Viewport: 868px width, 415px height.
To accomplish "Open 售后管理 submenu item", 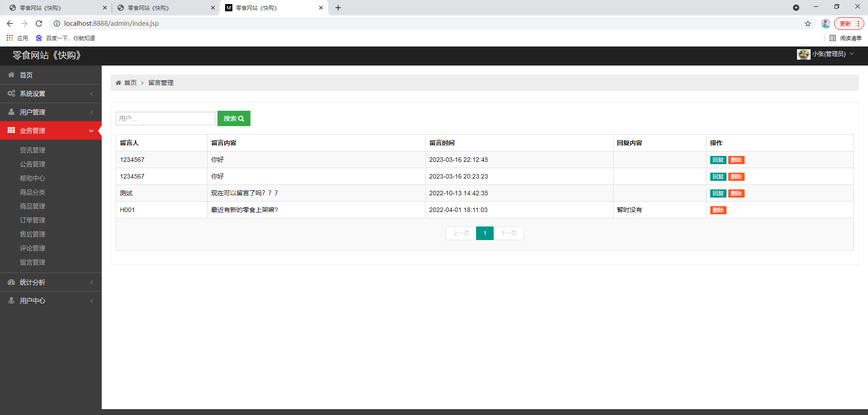I will [x=33, y=234].
